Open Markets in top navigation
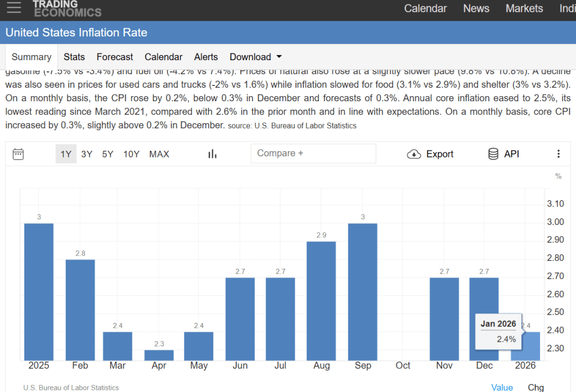This screenshot has width=576, height=392. [x=524, y=8]
